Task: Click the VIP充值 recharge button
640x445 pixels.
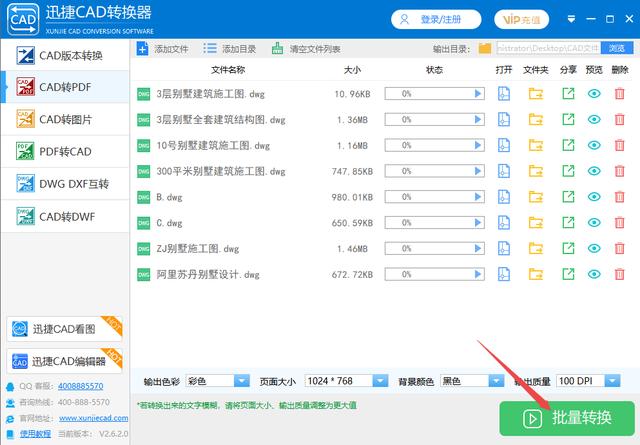Action: point(521,19)
